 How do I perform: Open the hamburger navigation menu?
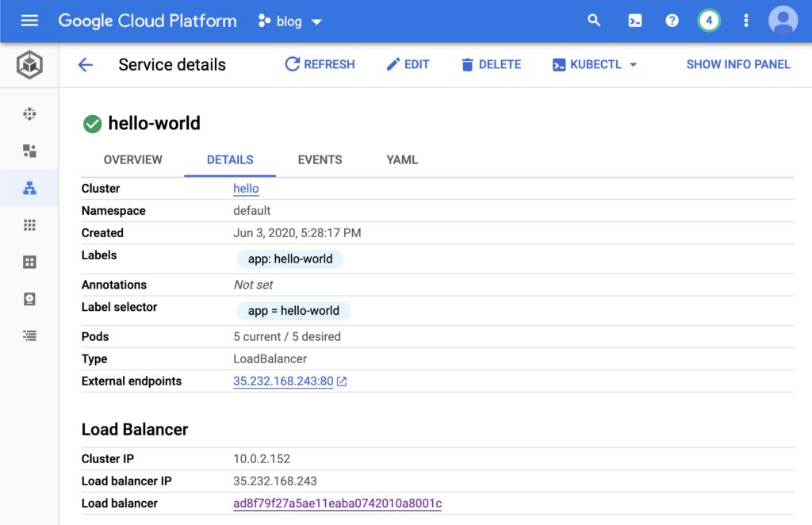[29, 21]
